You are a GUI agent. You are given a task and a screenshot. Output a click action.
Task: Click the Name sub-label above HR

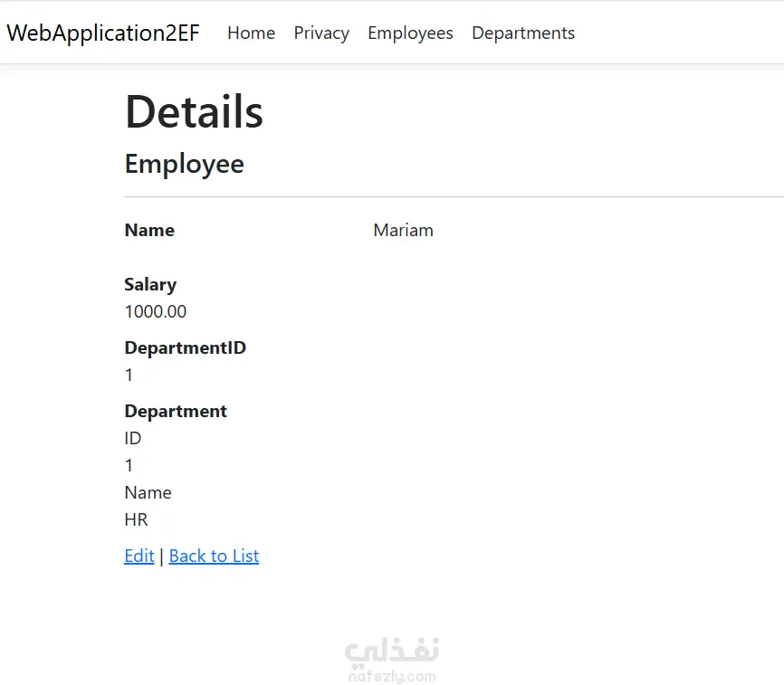click(148, 492)
